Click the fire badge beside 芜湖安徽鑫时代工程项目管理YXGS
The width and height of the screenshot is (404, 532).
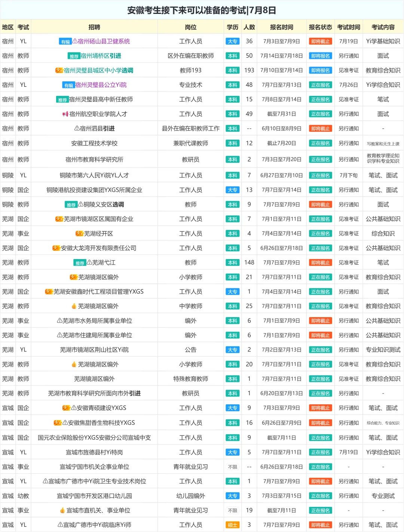pyautogui.click(x=49, y=292)
